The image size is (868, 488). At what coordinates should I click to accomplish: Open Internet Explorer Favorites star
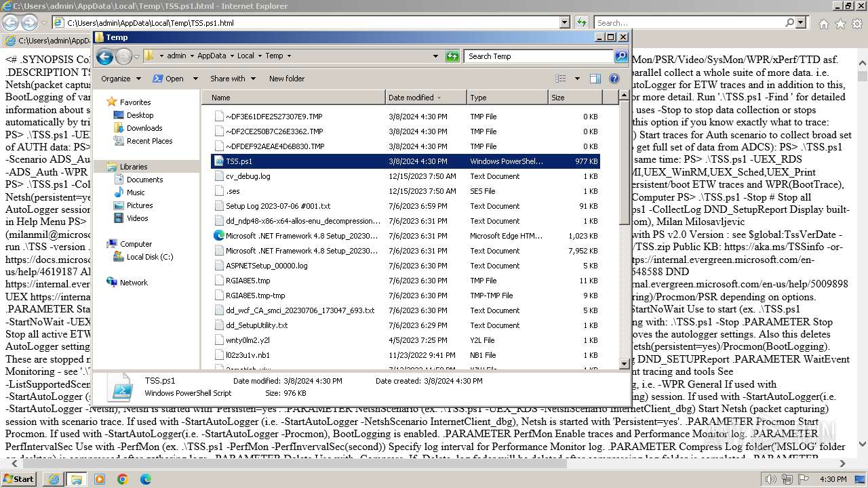coord(840,24)
